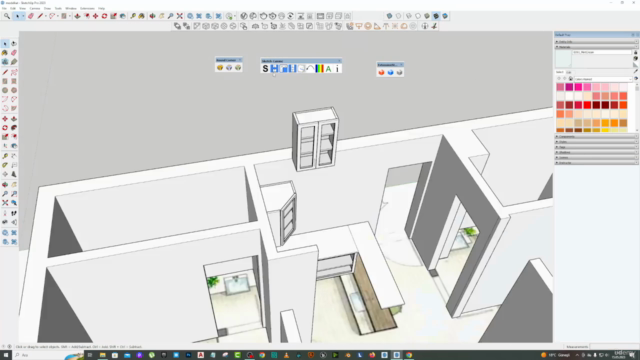Pick the material eyedropper sampler
The height and width of the screenshot is (360, 640).
[636, 71]
